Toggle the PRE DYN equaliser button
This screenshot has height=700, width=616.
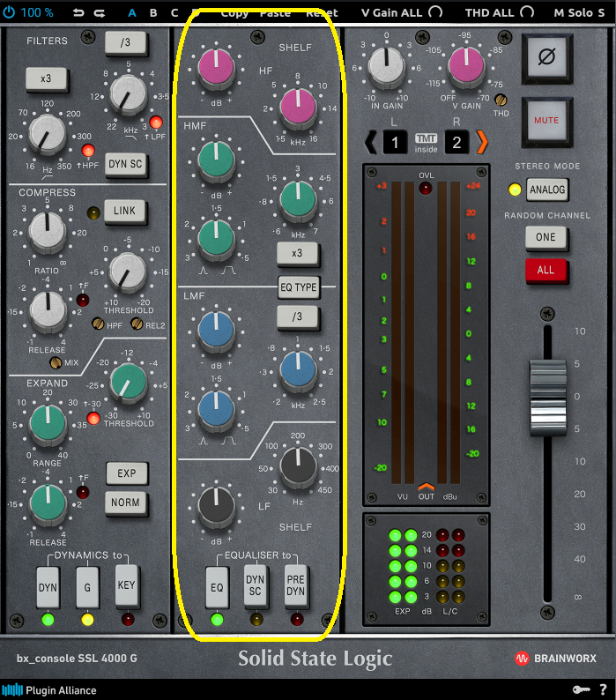point(295,585)
